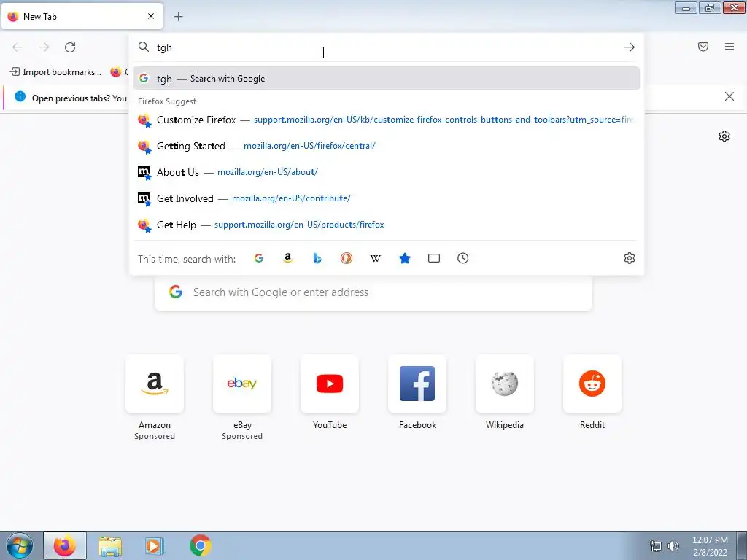Image resolution: width=747 pixels, height=560 pixels.
Task: Select the Get Help suggestion
Action: click(x=387, y=225)
